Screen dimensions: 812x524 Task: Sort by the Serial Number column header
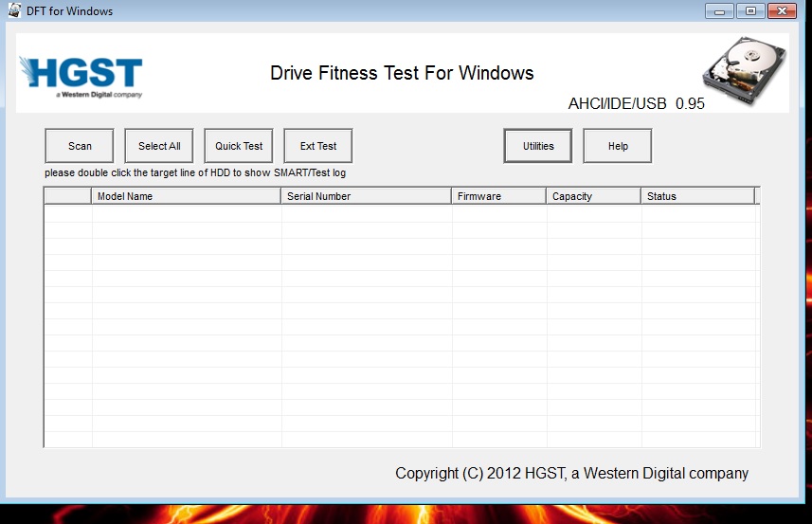coord(366,196)
